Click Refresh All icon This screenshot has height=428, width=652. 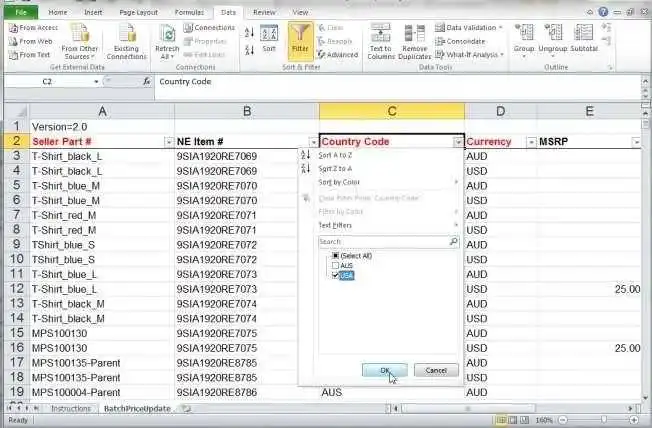coord(167,42)
